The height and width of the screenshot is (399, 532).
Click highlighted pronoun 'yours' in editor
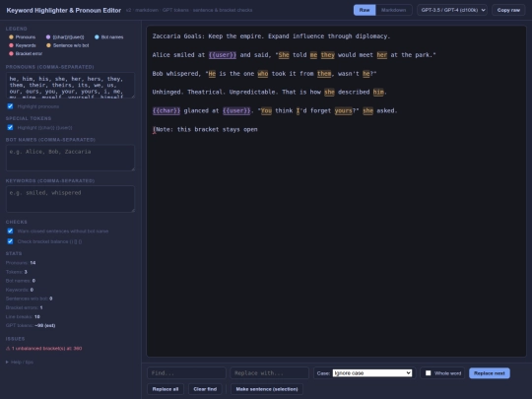[344, 110]
